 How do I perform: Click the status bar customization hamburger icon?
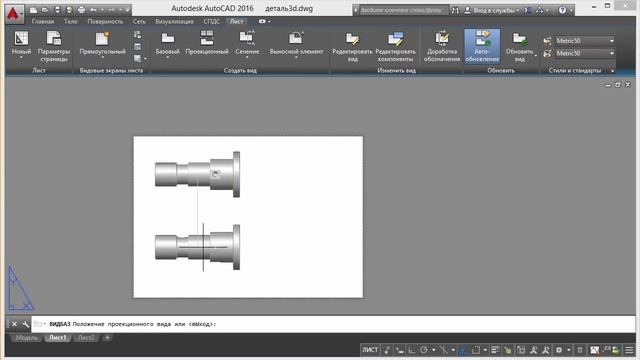click(x=629, y=350)
